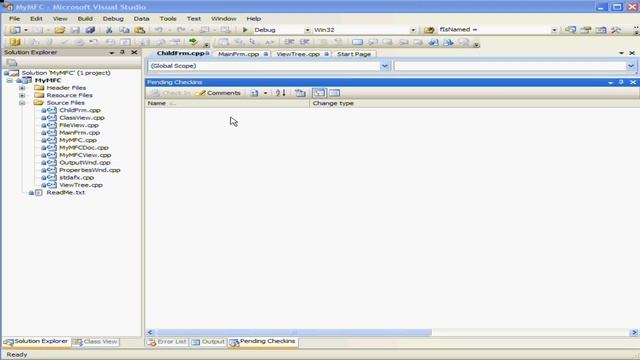Select MyMFCDoc.cpp in Solution Explorer
This screenshot has width=640, height=360.
coord(84,147)
